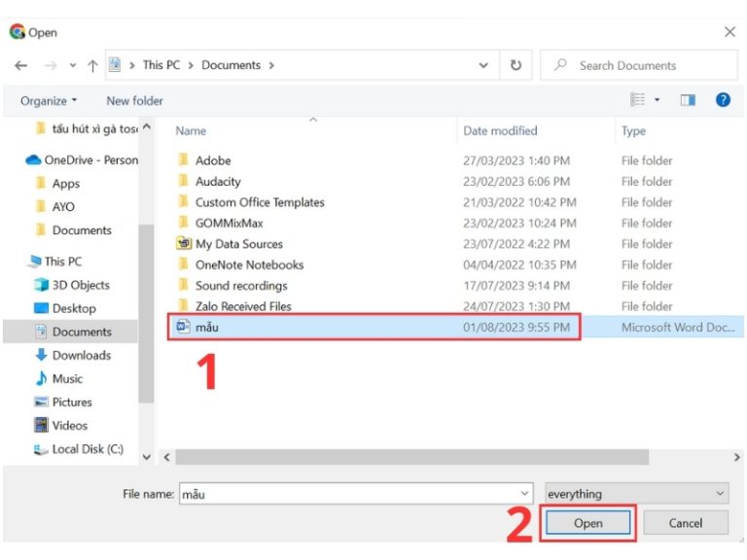Select Custom Office Templates folder
747x560 pixels.
[x=260, y=202]
